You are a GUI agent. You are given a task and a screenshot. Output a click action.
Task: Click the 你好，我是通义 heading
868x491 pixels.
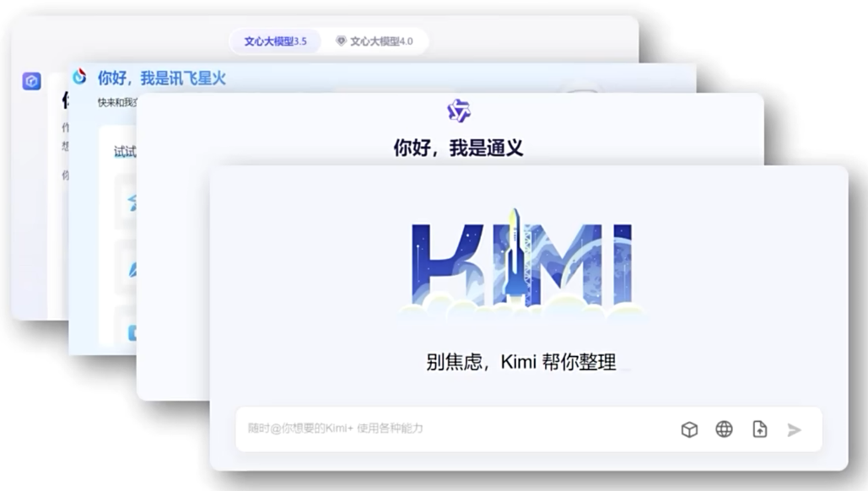pyautogui.click(x=458, y=148)
